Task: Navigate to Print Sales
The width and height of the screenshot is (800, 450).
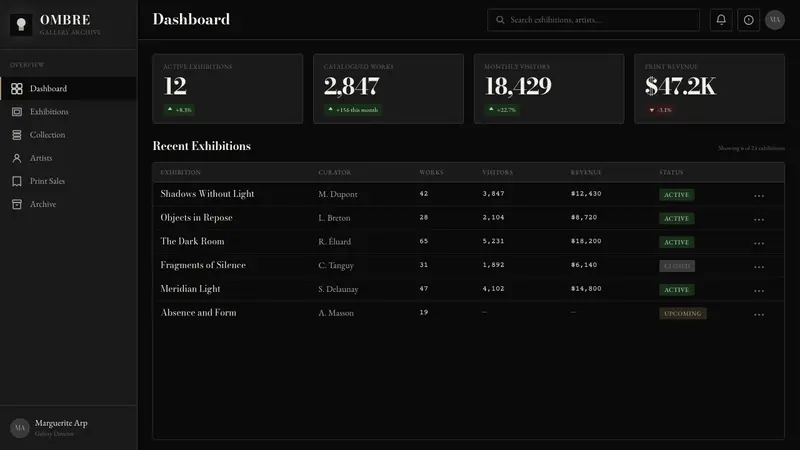Action: [x=68, y=181]
